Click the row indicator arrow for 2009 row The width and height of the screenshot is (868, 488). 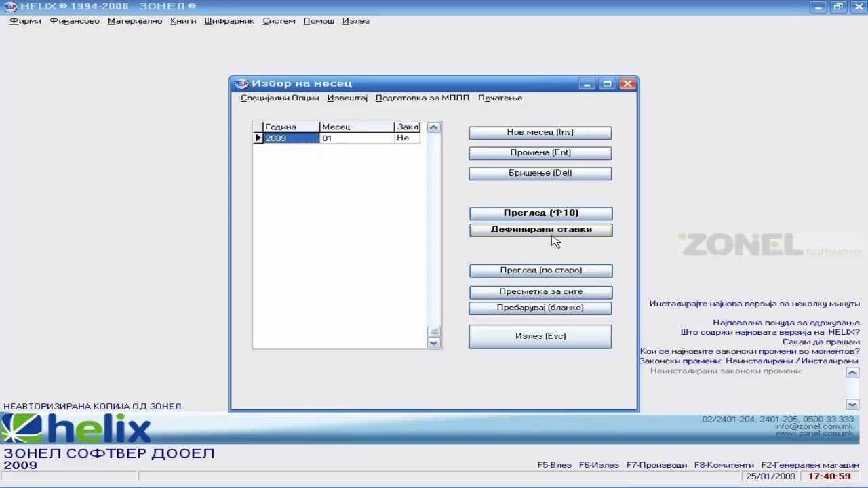click(x=258, y=138)
